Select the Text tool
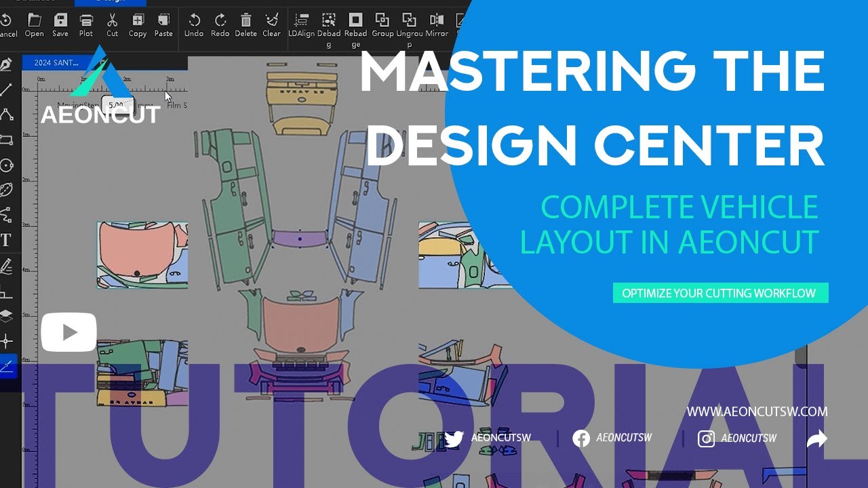This screenshot has height=488, width=868. [x=6, y=240]
